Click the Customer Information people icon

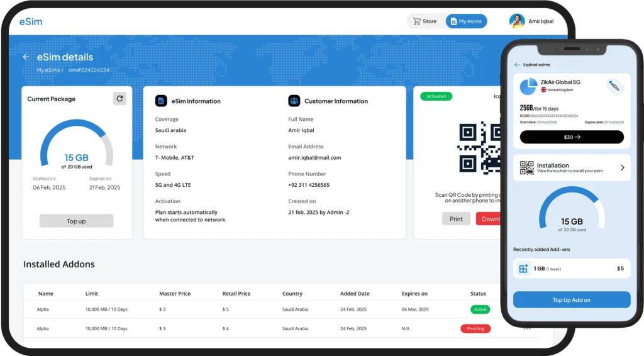tap(294, 101)
